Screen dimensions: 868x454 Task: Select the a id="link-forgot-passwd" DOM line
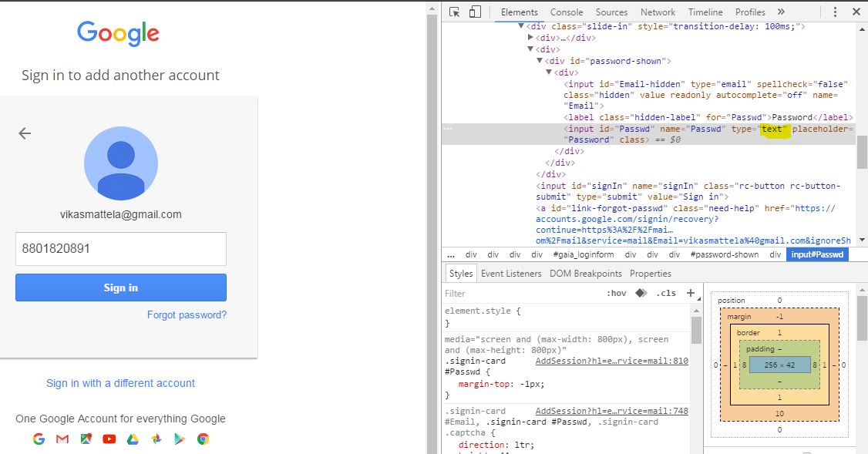coord(693,224)
